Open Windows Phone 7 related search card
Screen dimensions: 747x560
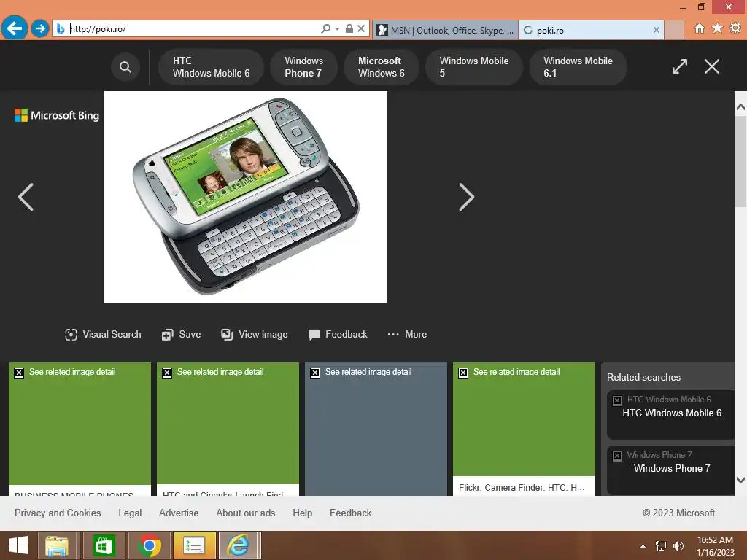point(671,470)
